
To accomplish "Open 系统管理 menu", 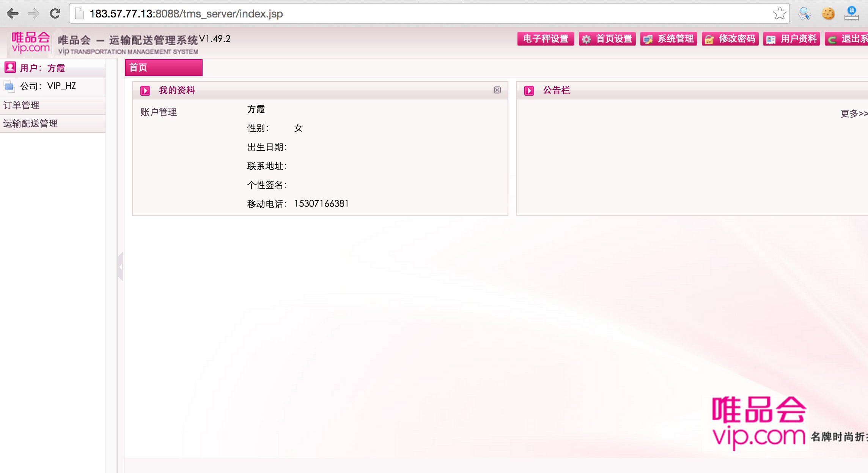I will [669, 39].
